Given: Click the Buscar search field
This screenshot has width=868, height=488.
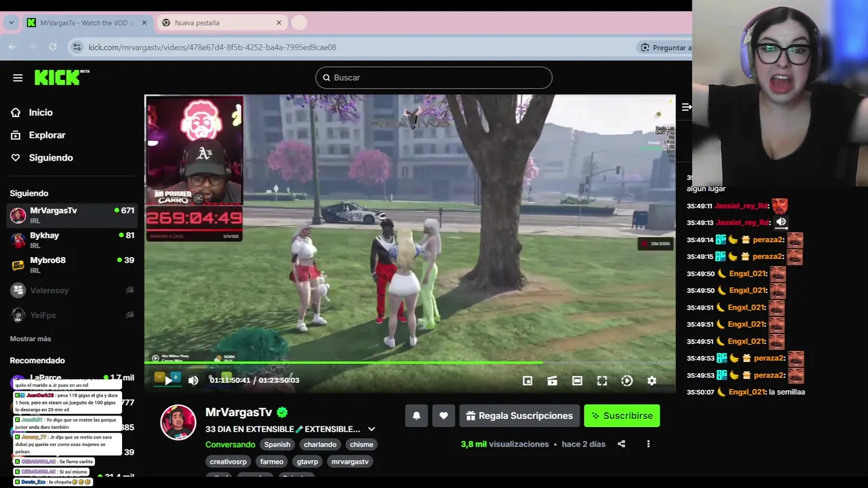Looking at the screenshot, I should coord(434,77).
